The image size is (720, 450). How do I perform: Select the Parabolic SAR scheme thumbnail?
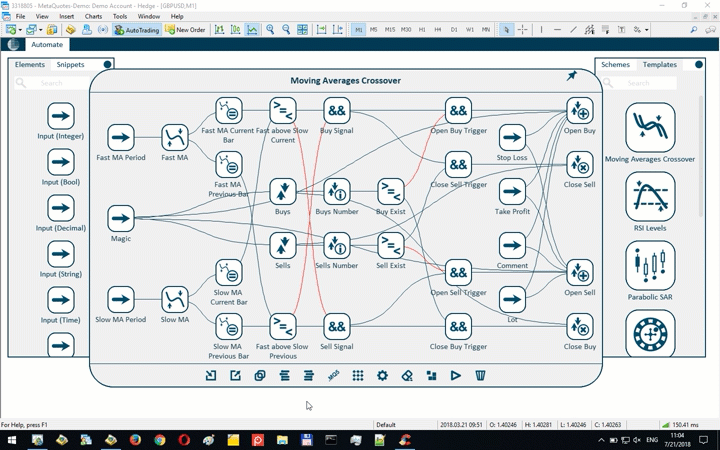pyautogui.click(x=650, y=265)
